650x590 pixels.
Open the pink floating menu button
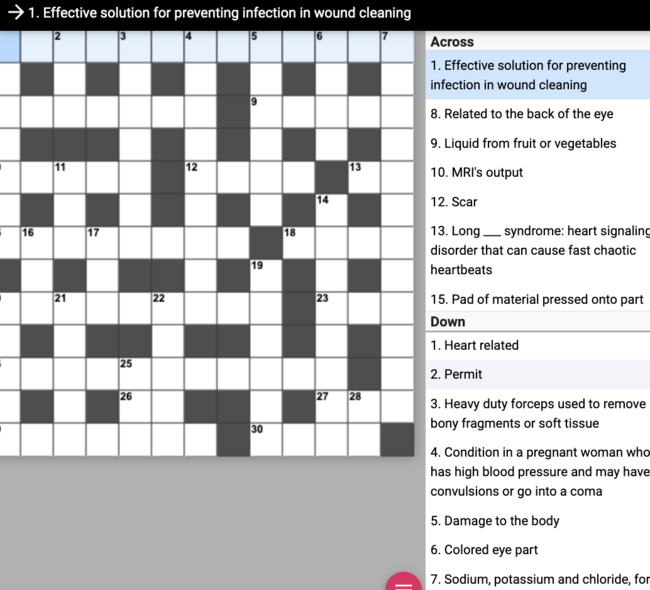coord(402,581)
